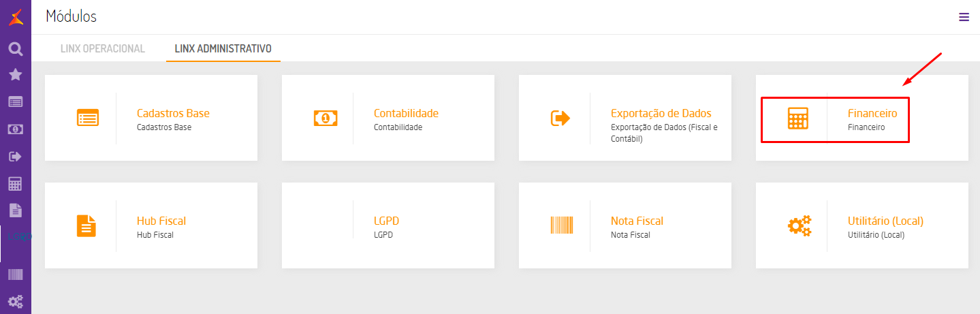Click the Linx logo in the sidebar

point(15,18)
